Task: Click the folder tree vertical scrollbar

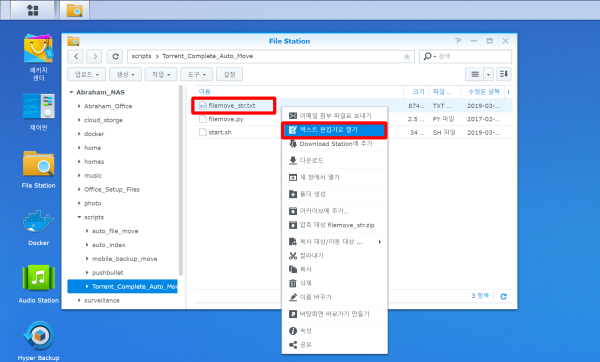Action: click(x=181, y=180)
